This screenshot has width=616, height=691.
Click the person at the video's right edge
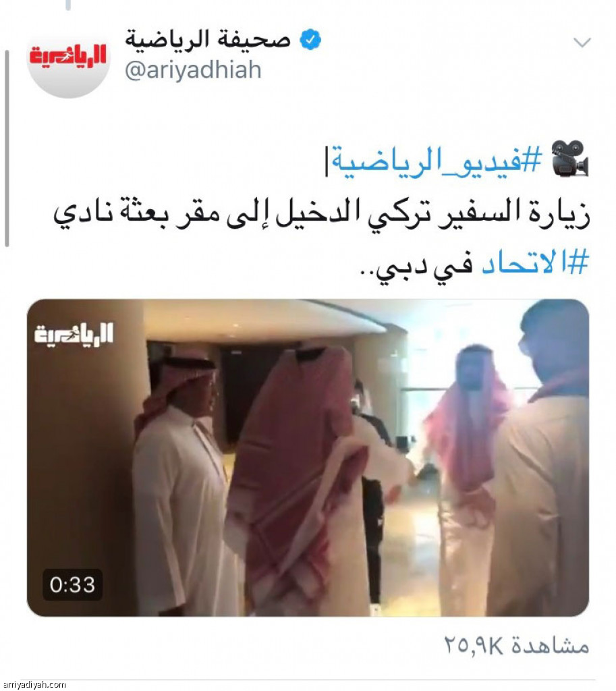(540, 458)
